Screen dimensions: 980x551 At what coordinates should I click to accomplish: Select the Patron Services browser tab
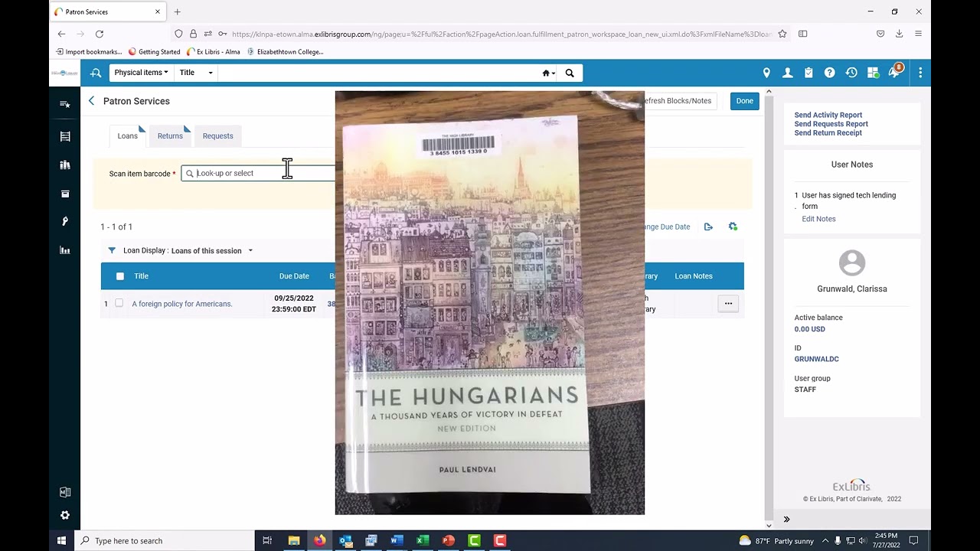click(108, 12)
